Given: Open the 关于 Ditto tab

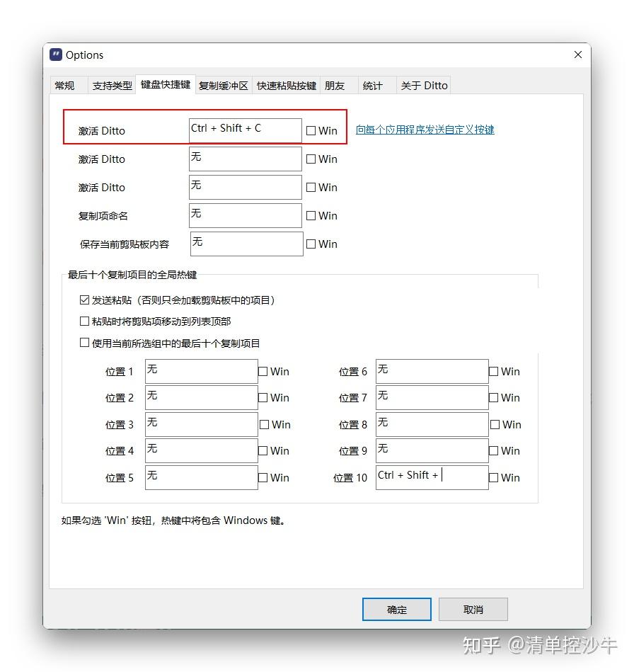Looking at the screenshot, I should click(x=424, y=86).
